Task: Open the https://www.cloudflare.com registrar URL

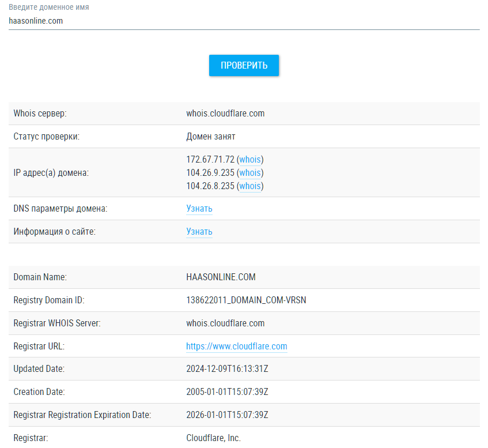Action: coord(237,346)
